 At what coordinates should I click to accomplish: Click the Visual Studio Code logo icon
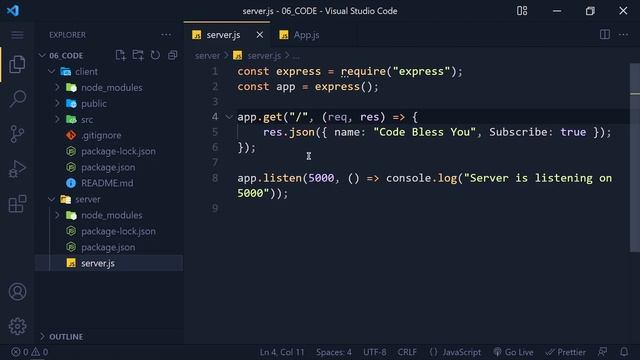(13, 10)
